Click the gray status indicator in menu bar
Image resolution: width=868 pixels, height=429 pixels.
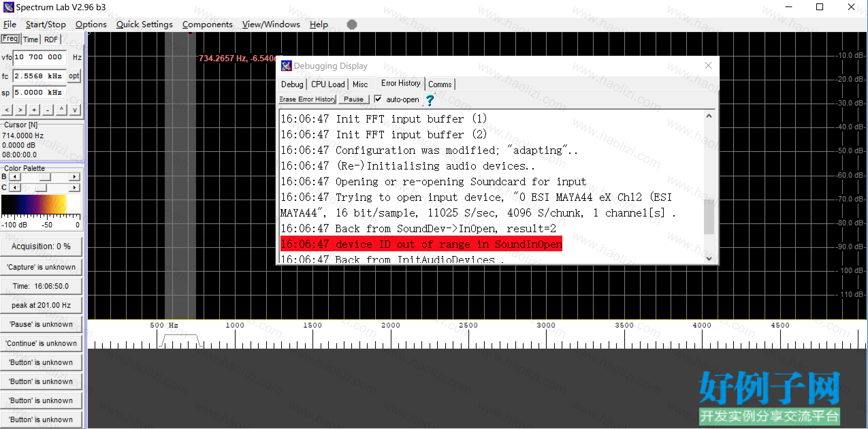tap(352, 25)
